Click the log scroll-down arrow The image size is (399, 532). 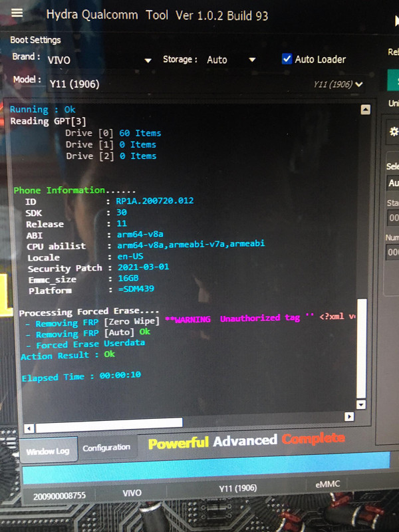[361, 404]
